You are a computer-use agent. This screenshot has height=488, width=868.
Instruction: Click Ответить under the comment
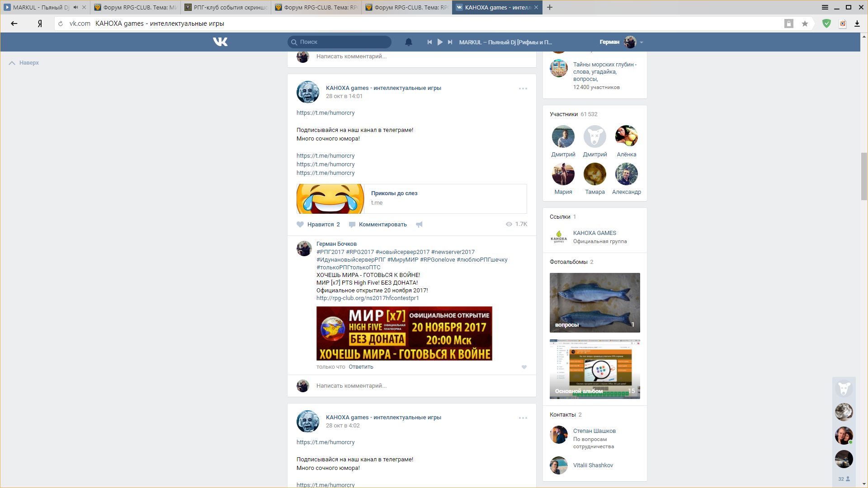[x=361, y=367]
